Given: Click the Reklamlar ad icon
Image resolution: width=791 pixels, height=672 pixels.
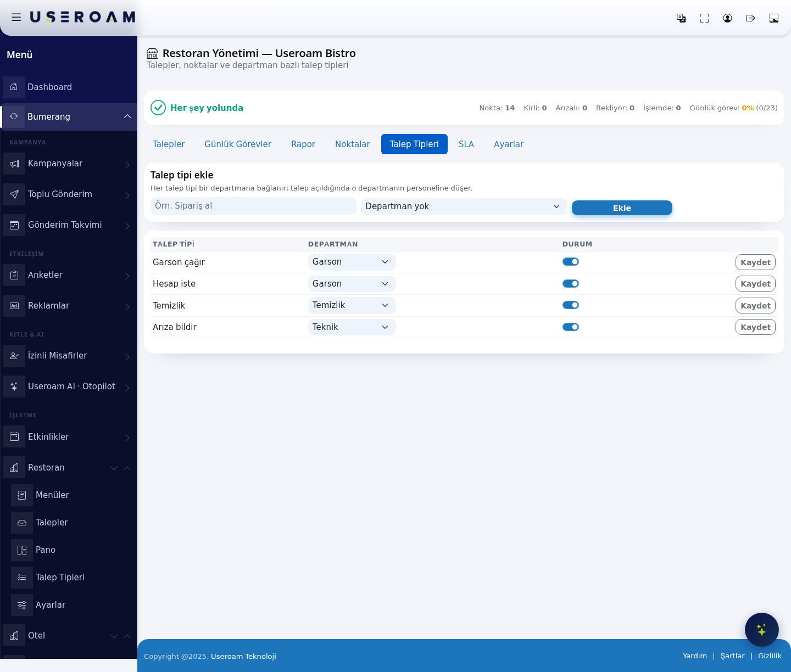Looking at the screenshot, I should (14, 306).
